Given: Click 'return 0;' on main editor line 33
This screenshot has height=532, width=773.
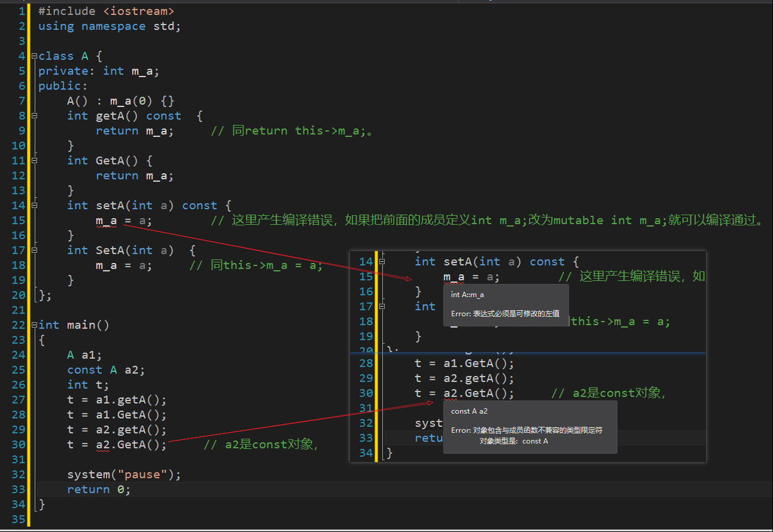Looking at the screenshot, I should [x=99, y=489].
